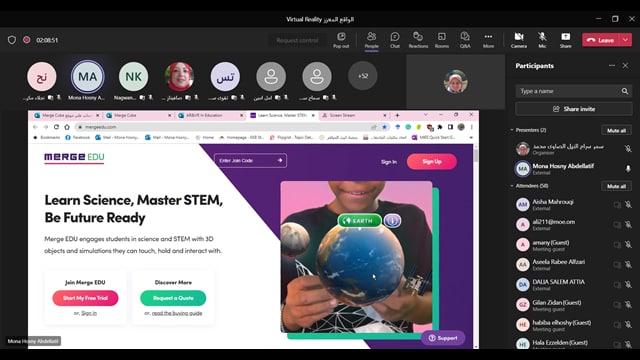Viewport: 640px width, 360px height.
Task: Click the Sign Up button
Action: pos(431,162)
